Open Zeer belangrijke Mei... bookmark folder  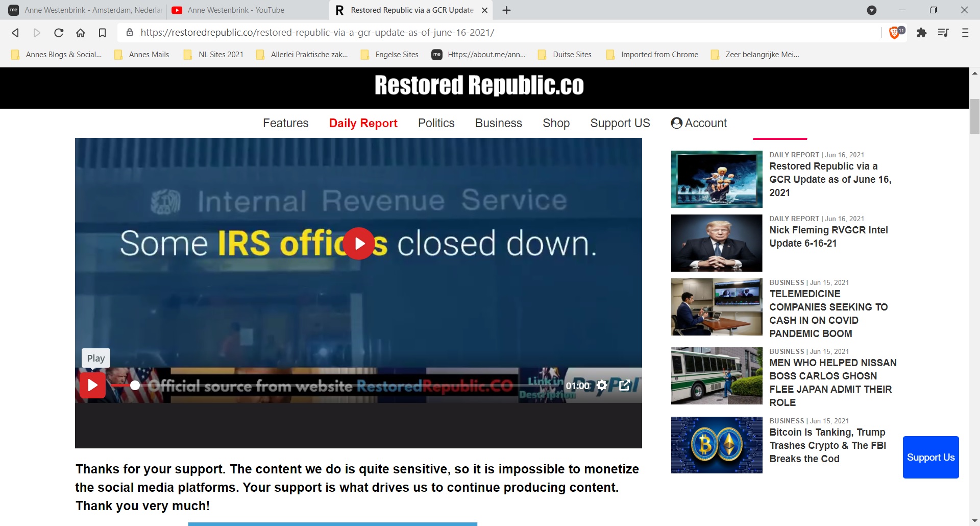coord(755,55)
